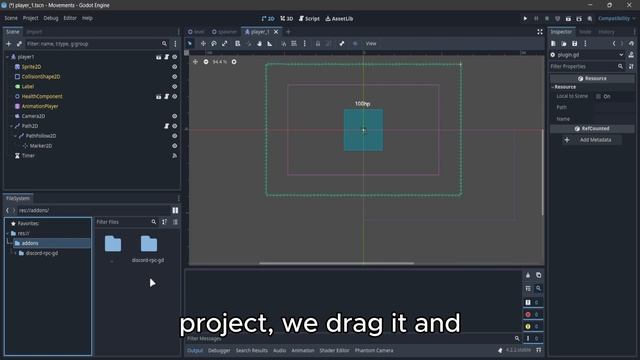Switch to the Script workspace
The image size is (640, 360).
point(309,19)
